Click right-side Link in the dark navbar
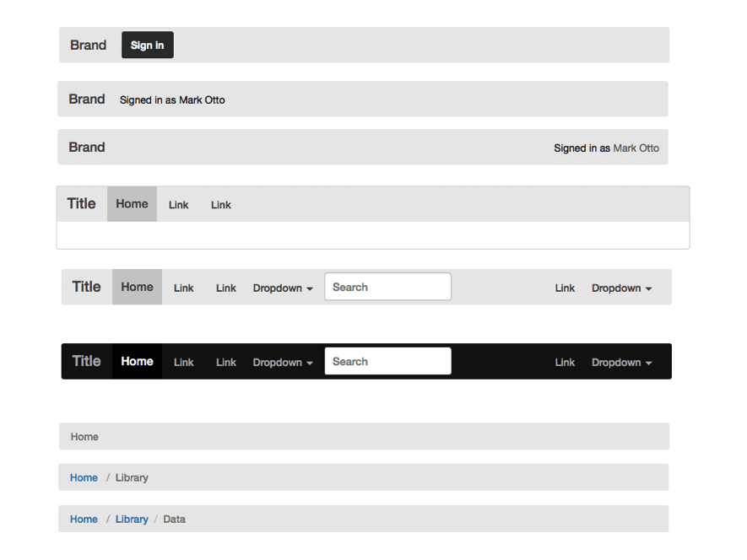 pos(565,363)
